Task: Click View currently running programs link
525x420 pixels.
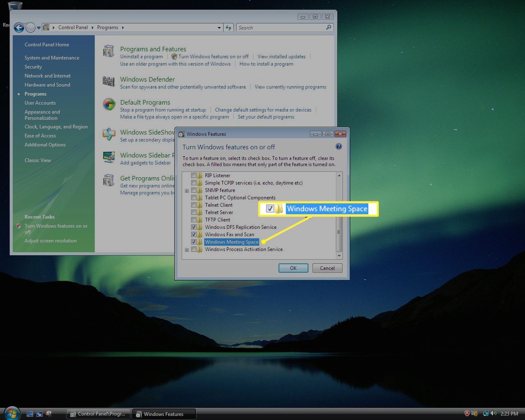Action: [290, 87]
